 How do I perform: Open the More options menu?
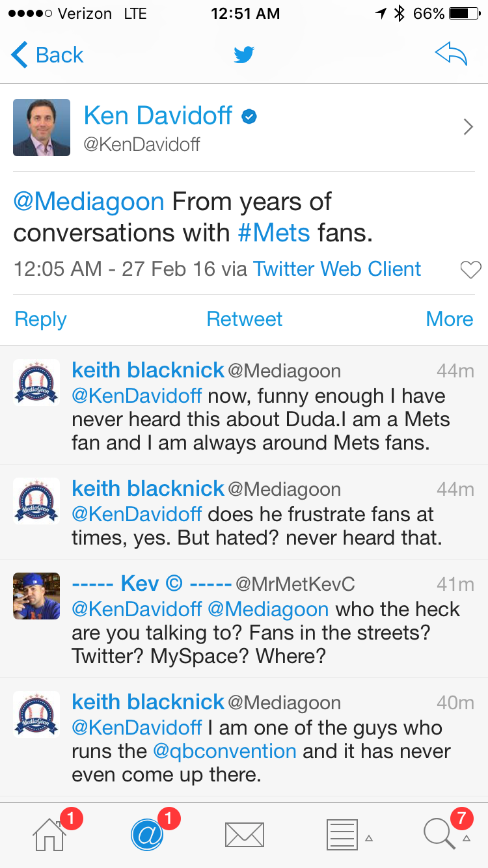[x=449, y=319]
